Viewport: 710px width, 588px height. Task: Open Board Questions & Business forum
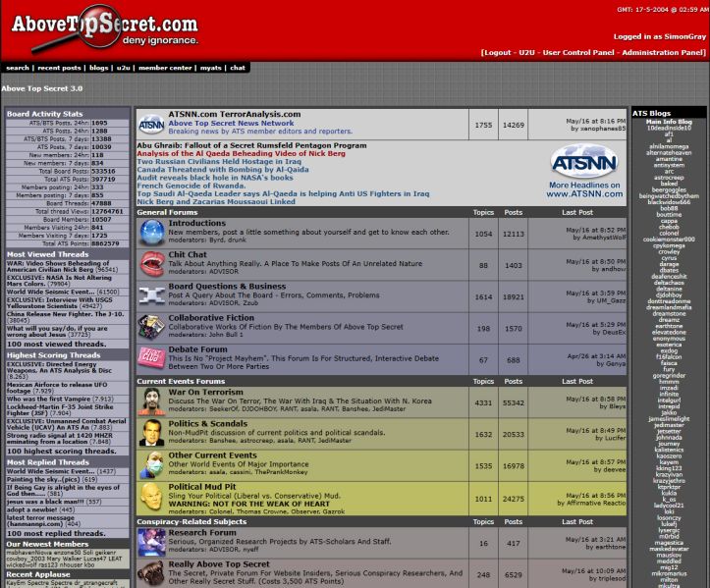pos(227,287)
